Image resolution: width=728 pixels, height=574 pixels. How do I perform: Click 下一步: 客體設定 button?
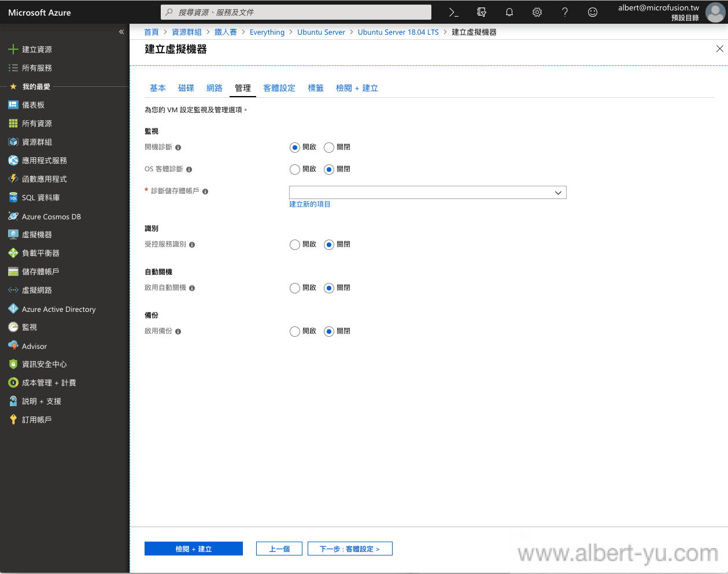point(350,549)
